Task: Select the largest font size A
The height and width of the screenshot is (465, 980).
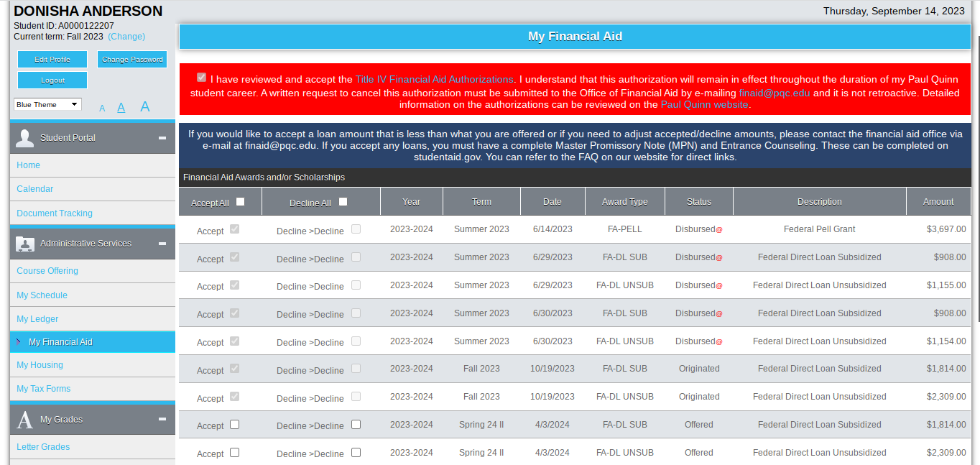Action: [x=145, y=106]
